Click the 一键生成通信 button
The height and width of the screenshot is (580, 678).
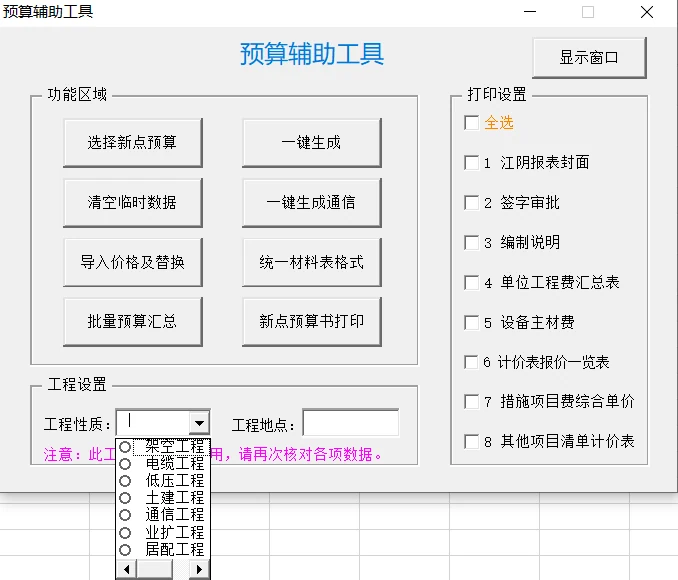312,202
